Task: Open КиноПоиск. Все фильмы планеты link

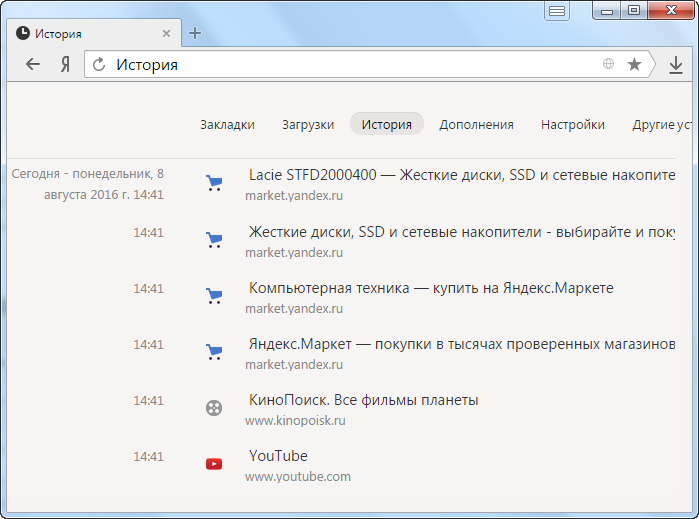Action: pyautogui.click(x=363, y=400)
